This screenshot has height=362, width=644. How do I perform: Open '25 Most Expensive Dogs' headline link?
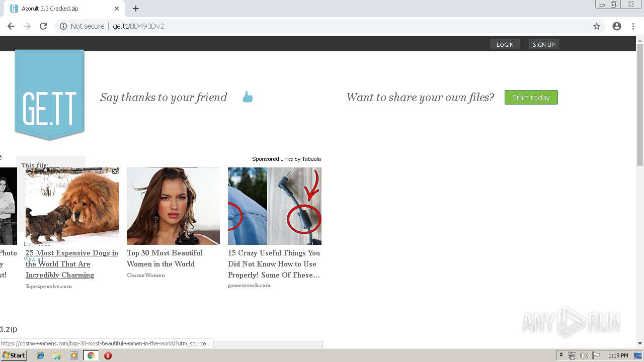[72, 264]
